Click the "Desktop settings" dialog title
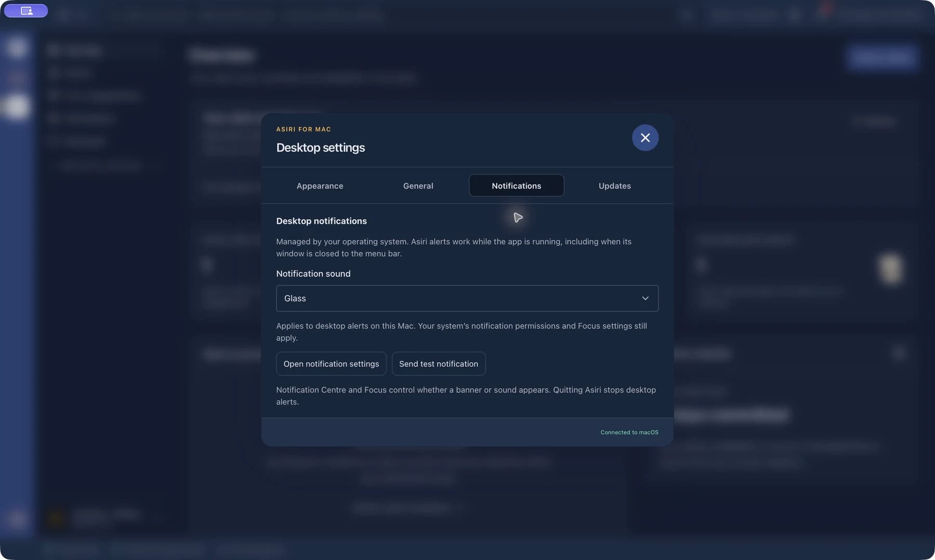 (x=320, y=148)
